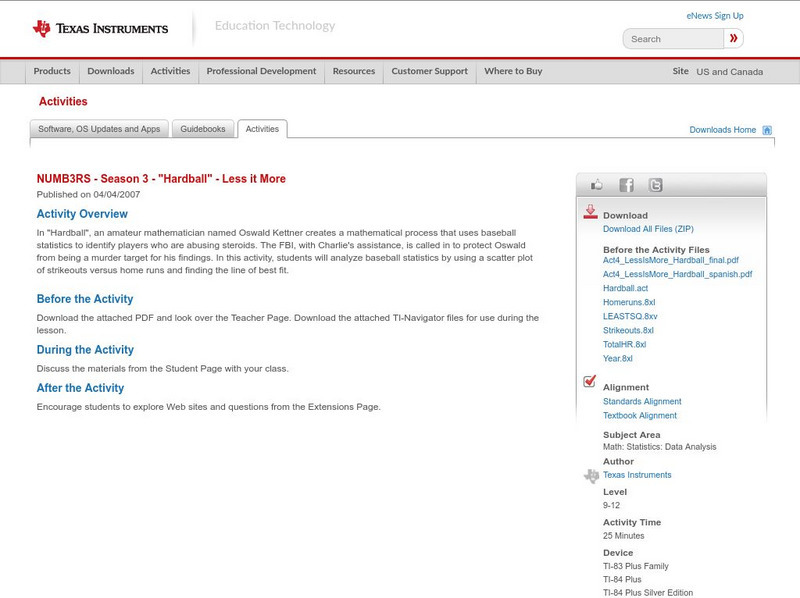800x598 pixels.
Task: Click the After the Activity heading
Action: click(80, 388)
